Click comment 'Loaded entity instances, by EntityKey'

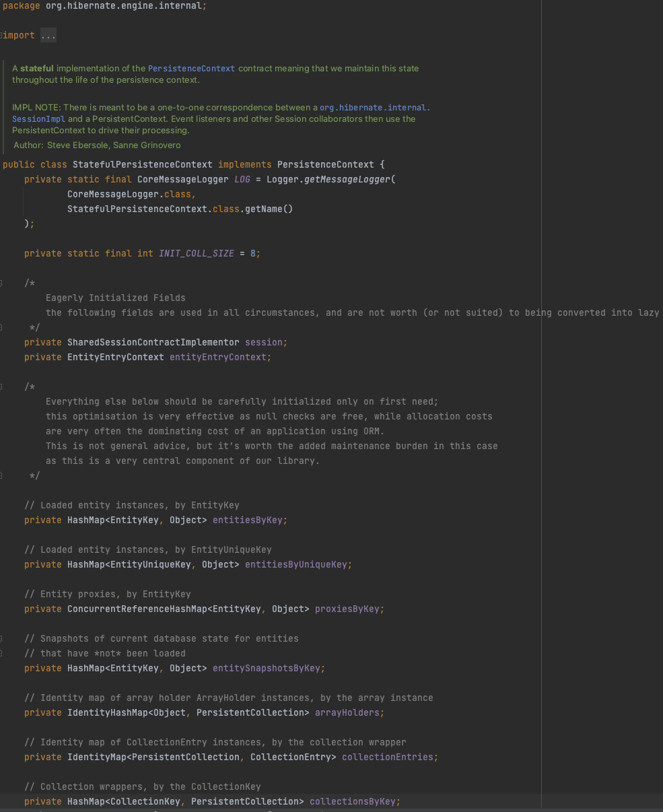(x=132, y=506)
